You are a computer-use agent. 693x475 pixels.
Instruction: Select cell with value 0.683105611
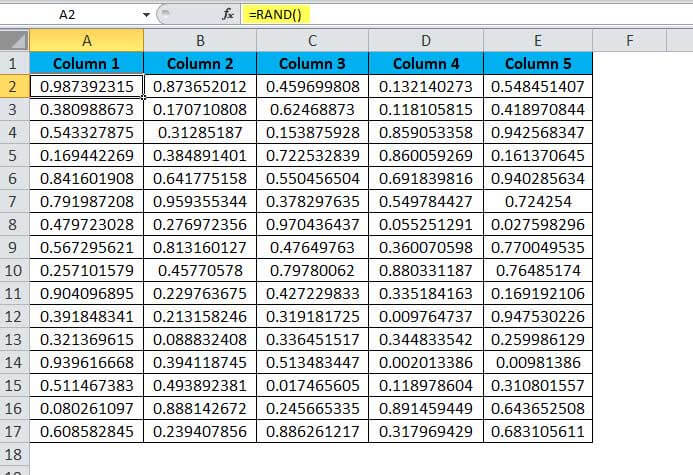pyautogui.click(x=538, y=431)
